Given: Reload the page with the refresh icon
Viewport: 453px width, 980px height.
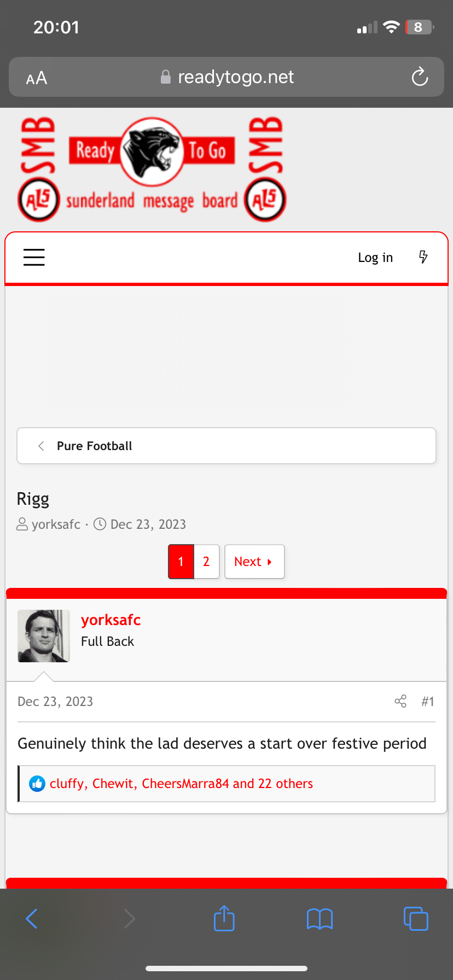Looking at the screenshot, I should (x=420, y=77).
